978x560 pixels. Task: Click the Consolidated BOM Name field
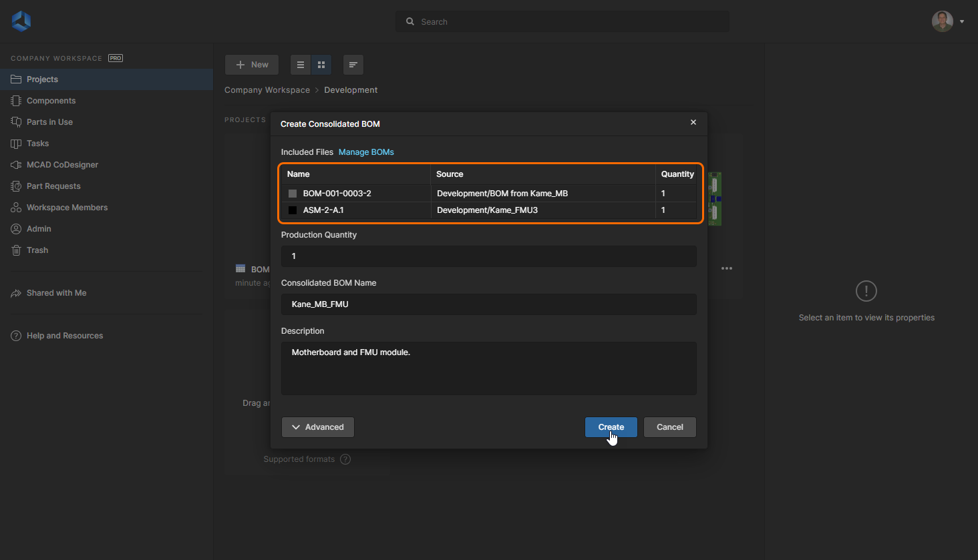click(488, 304)
